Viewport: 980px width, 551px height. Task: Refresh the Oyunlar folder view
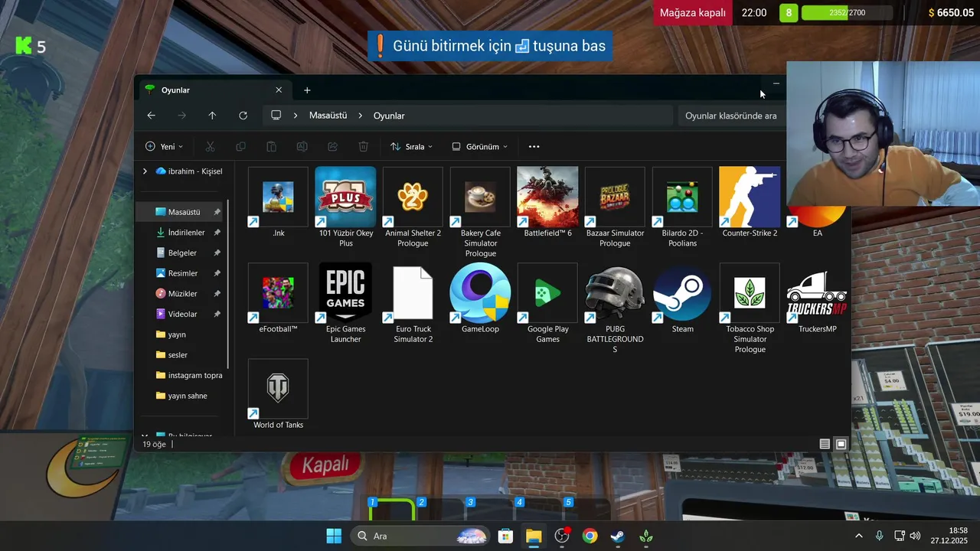click(243, 116)
